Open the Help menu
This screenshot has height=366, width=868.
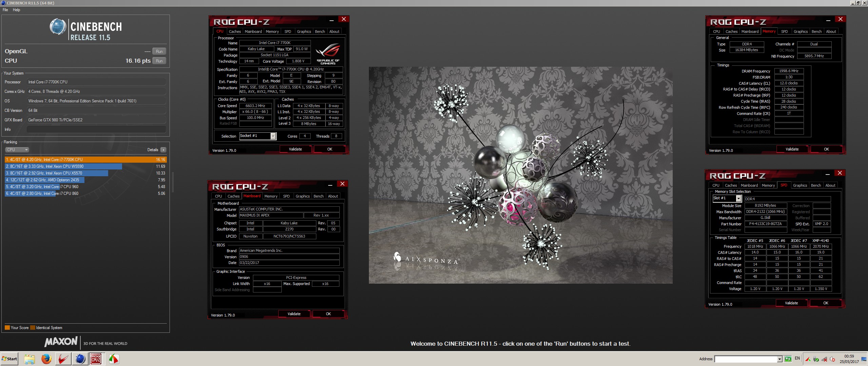pos(16,10)
